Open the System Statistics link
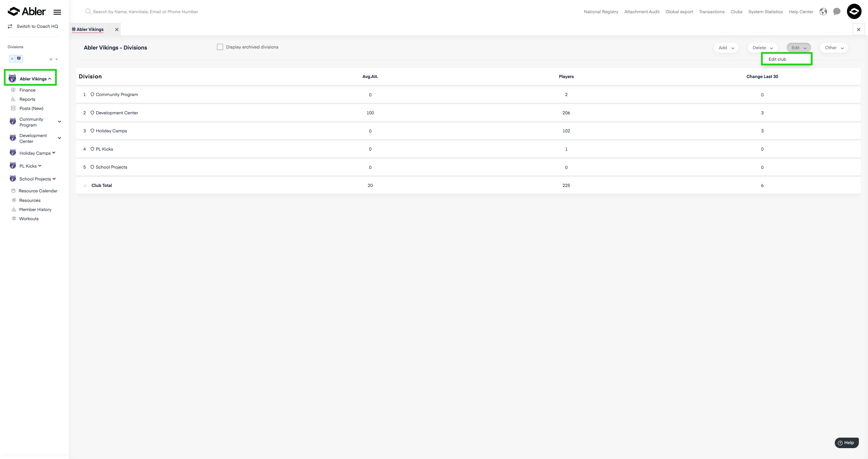This screenshot has height=459, width=868. click(x=765, y=12)
